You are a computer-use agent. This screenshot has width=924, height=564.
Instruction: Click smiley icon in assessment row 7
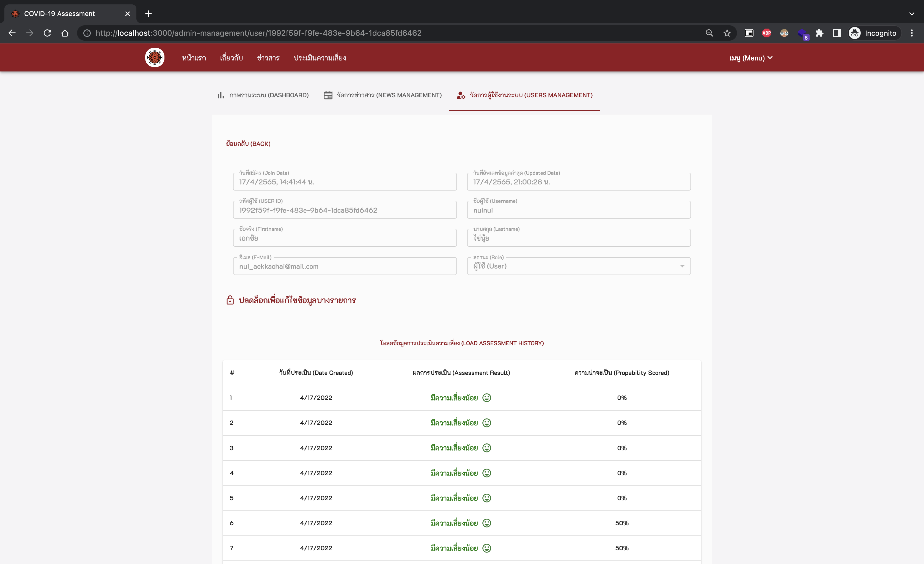487,548
